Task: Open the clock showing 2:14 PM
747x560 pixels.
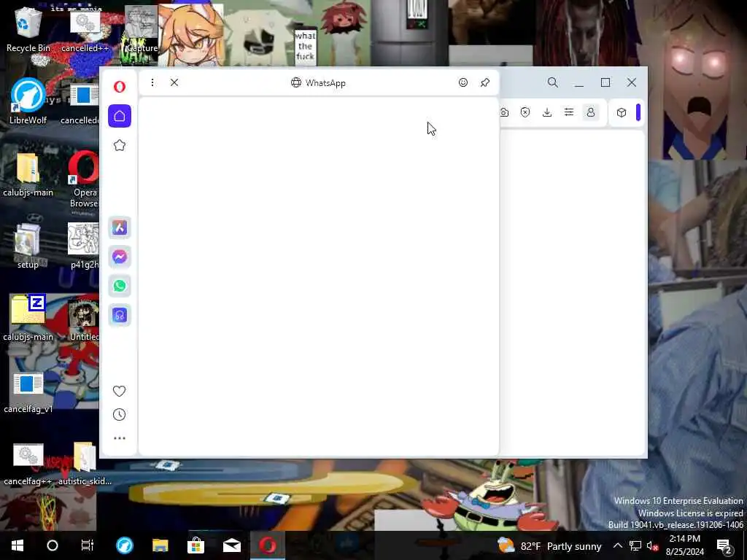Action: (x=684, y=545)
